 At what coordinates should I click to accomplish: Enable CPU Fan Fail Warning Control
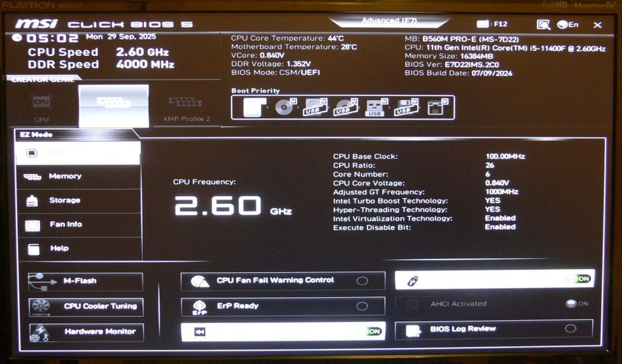point(361,281)
